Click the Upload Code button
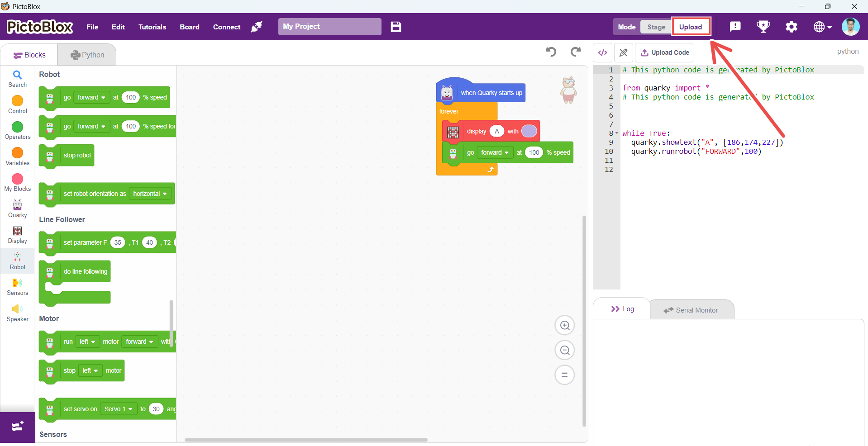This screenshot has width=868, height=446. pos(664,53)
